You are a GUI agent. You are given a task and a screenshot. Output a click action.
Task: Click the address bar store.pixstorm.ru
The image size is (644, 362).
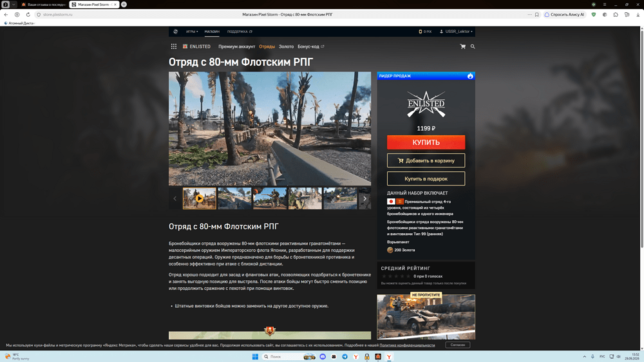pos(57,14)
